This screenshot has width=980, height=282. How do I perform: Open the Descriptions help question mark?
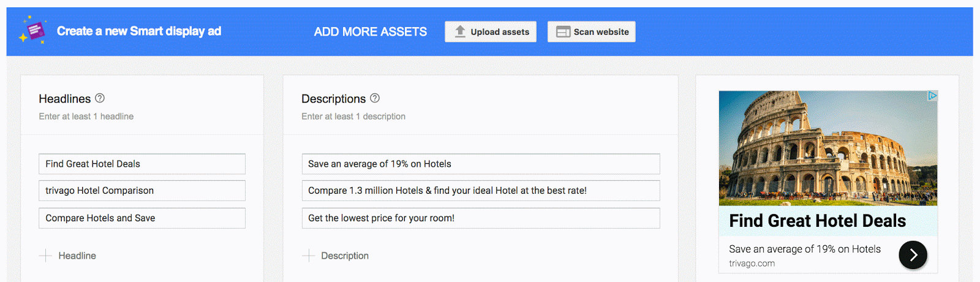tap(375, 98)
